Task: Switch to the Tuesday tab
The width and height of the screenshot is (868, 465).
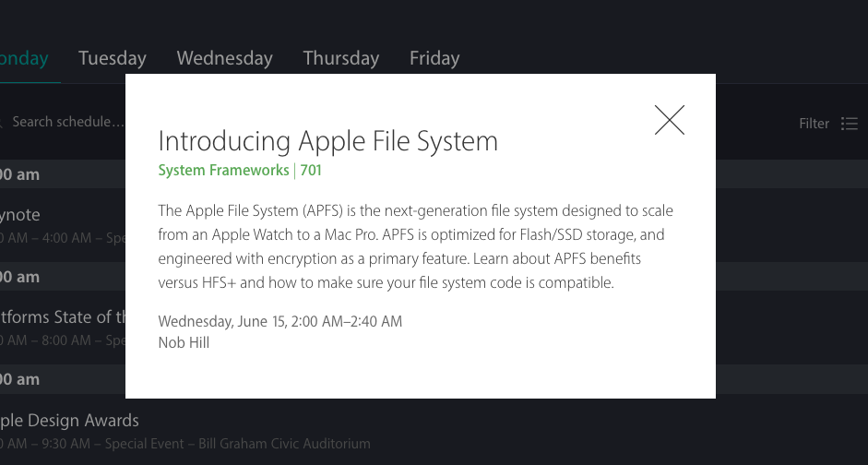Action: 113,58
